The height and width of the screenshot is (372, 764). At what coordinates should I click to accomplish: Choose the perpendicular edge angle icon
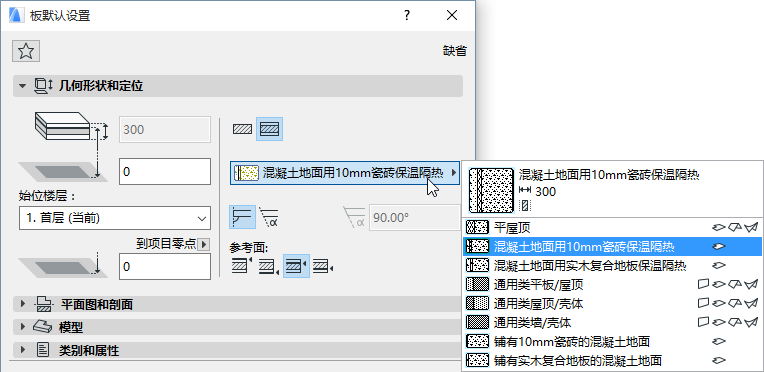pyautogui.click(x=242, y=217)
